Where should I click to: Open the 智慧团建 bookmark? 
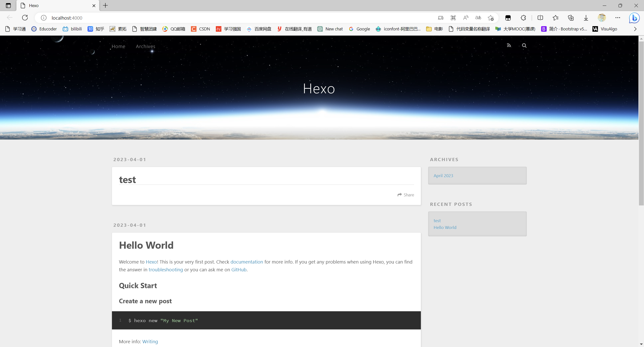pyautogui.click(x=144, y=29)
